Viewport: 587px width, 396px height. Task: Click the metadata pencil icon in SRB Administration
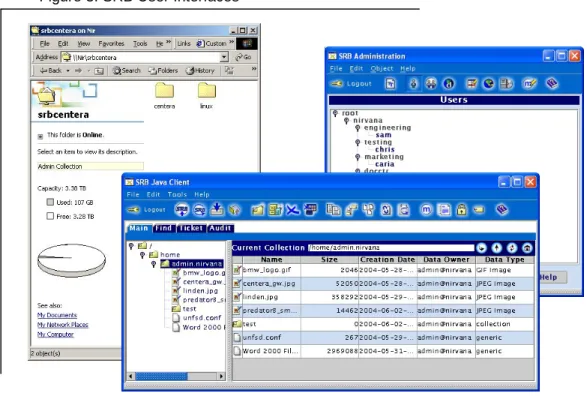[529, 84]
